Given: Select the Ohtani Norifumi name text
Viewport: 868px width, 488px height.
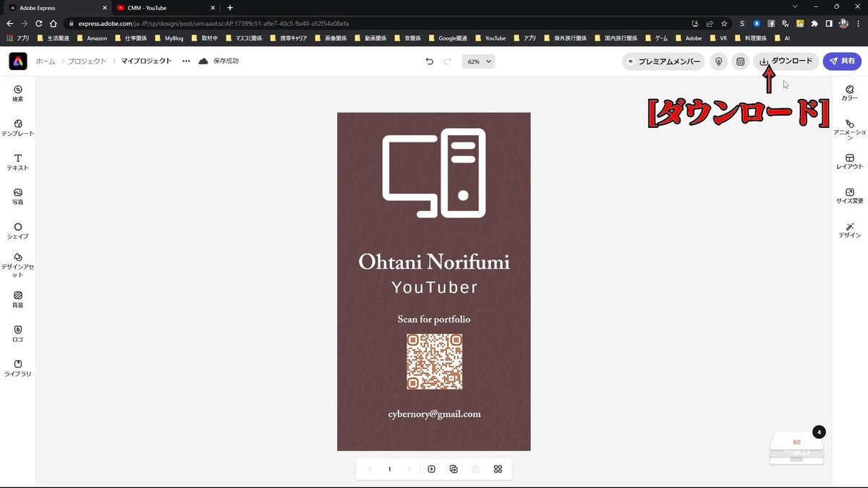Looking at the screenshot, I should (x=434, y=262).
